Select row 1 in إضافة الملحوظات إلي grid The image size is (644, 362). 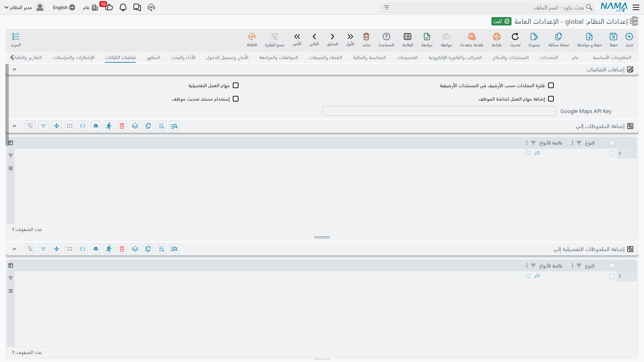612,154
